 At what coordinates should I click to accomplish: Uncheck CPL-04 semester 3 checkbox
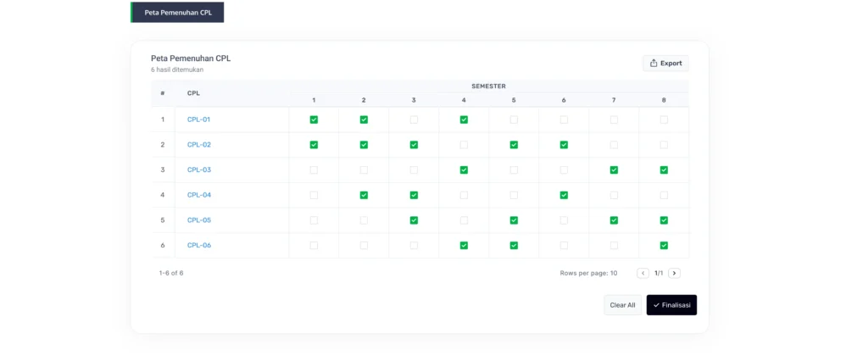(414, 195)
